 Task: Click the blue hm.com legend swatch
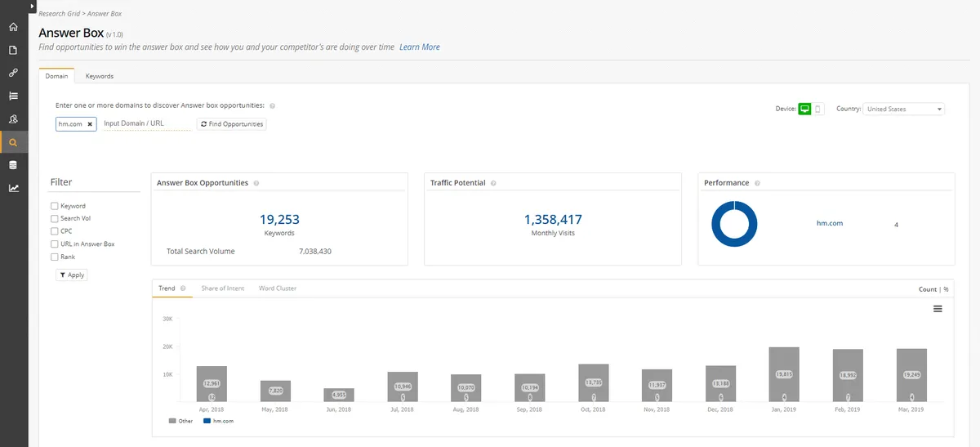click(x=207, y=421)
